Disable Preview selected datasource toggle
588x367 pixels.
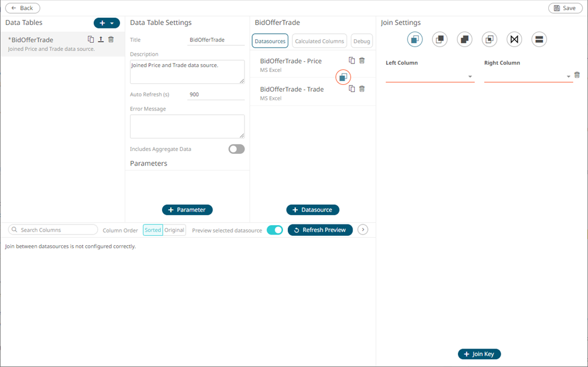point(275,230)
